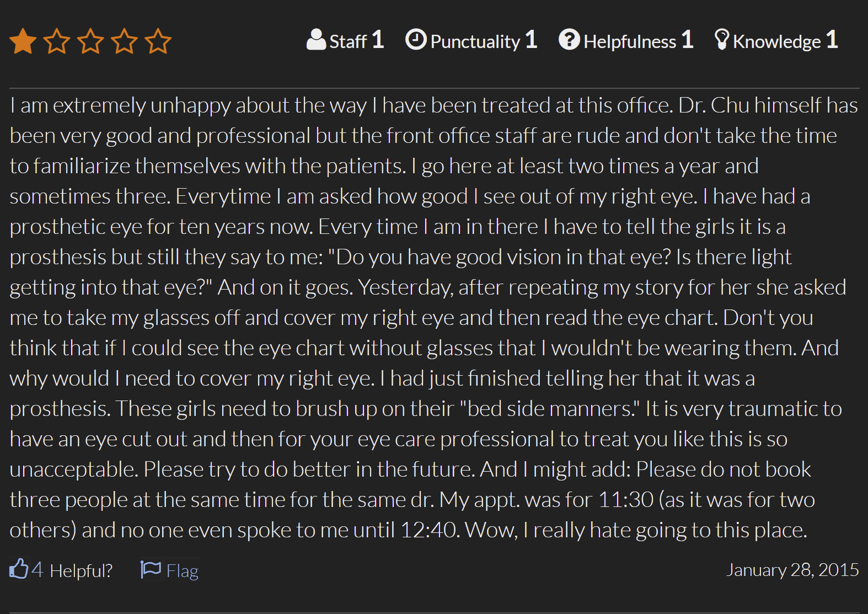868x614 pixels.
Task: Click the third star in rating
Action: pos(90,41)
